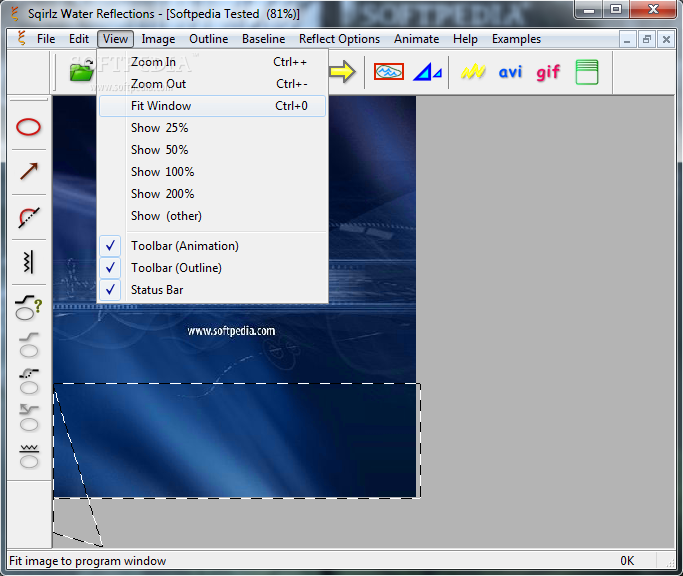
Task: Select the brown arrow tool
Action: (29, 171)
